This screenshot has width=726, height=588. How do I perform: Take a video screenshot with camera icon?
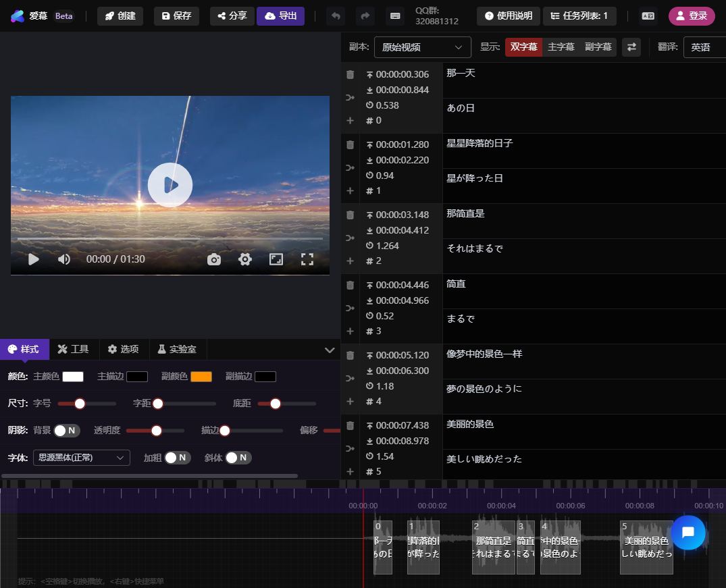[214, 259]
